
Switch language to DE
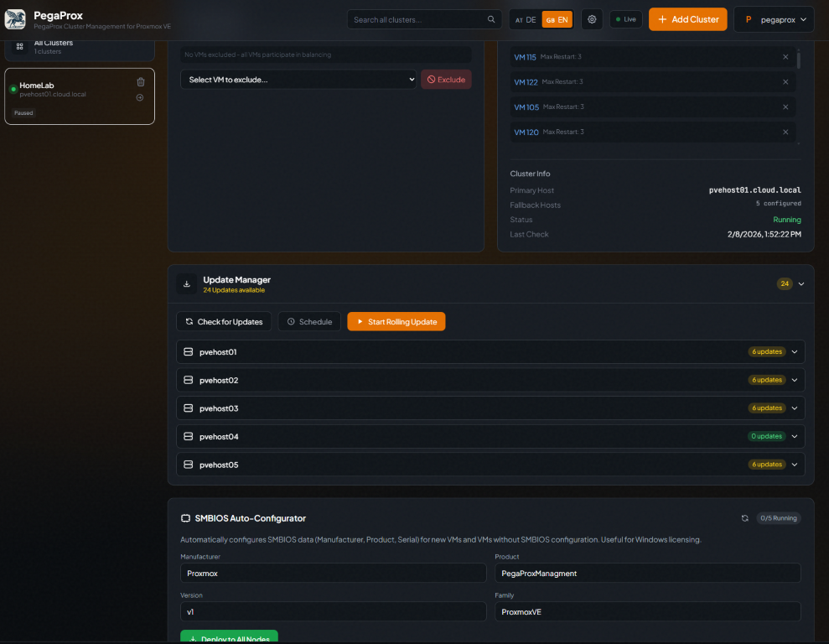[x=526, y=19]
